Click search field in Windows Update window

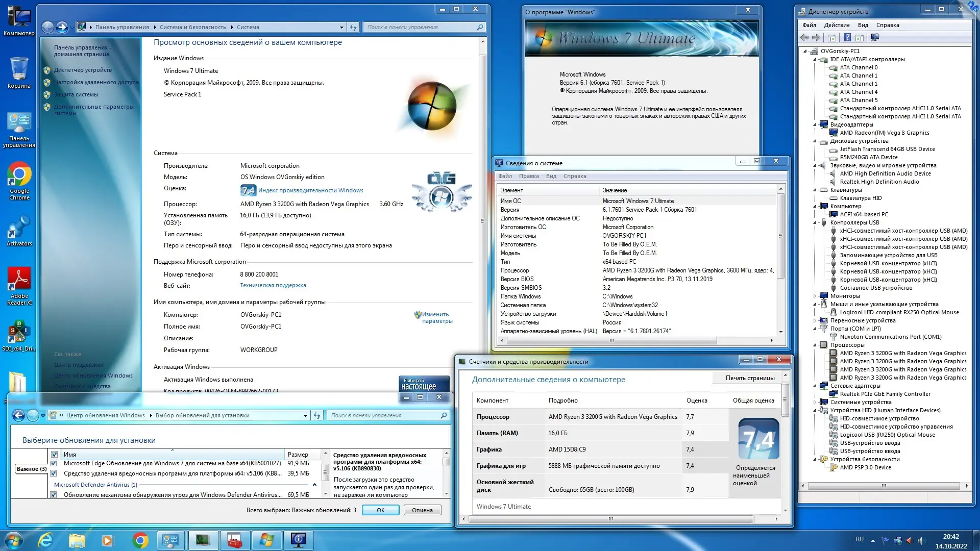pos(385,415)
